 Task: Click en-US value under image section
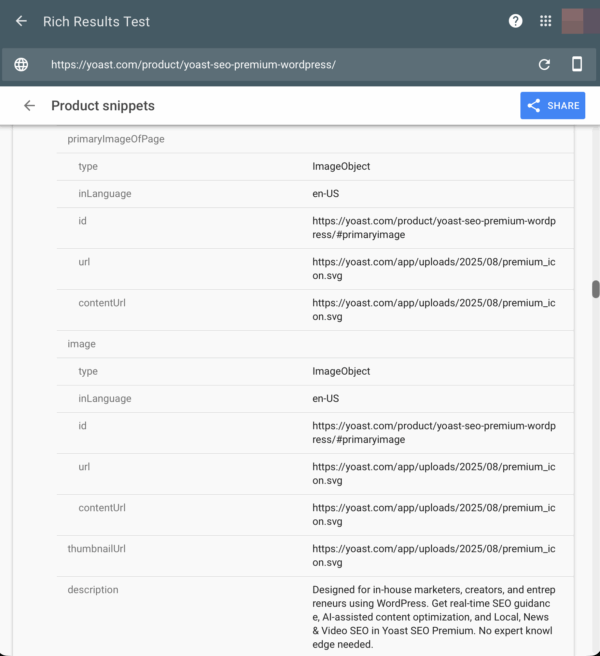[326, 399]
